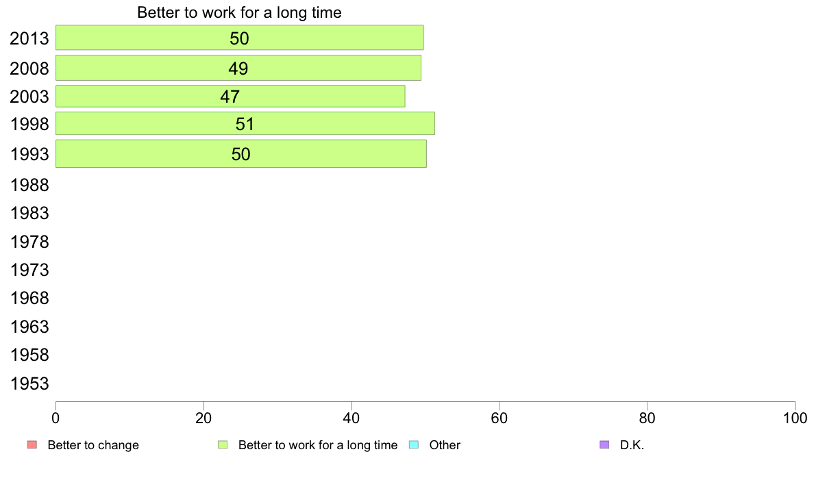Click the D.K. legend label text
Screen dimensions: 814x504
tap(632, 445)
